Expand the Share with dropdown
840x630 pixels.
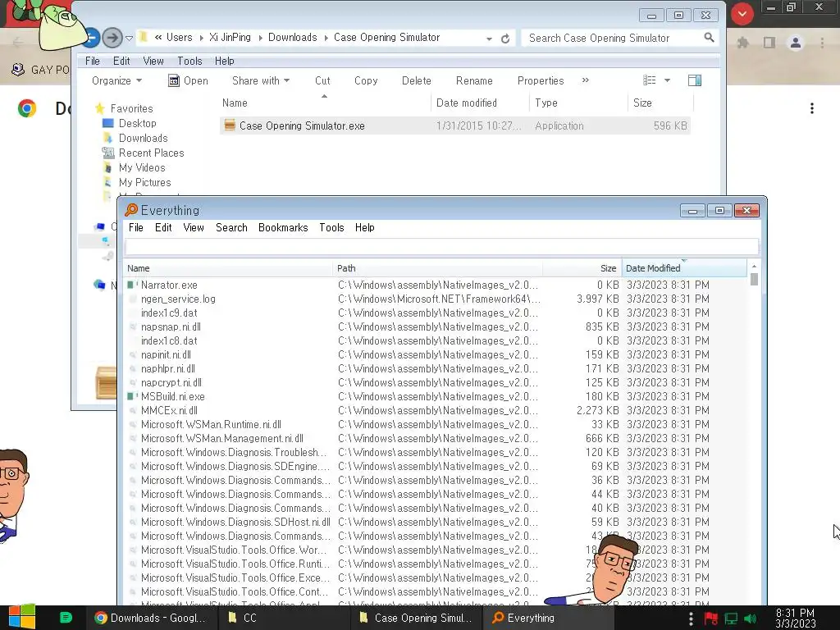click(x=261, y=80)
